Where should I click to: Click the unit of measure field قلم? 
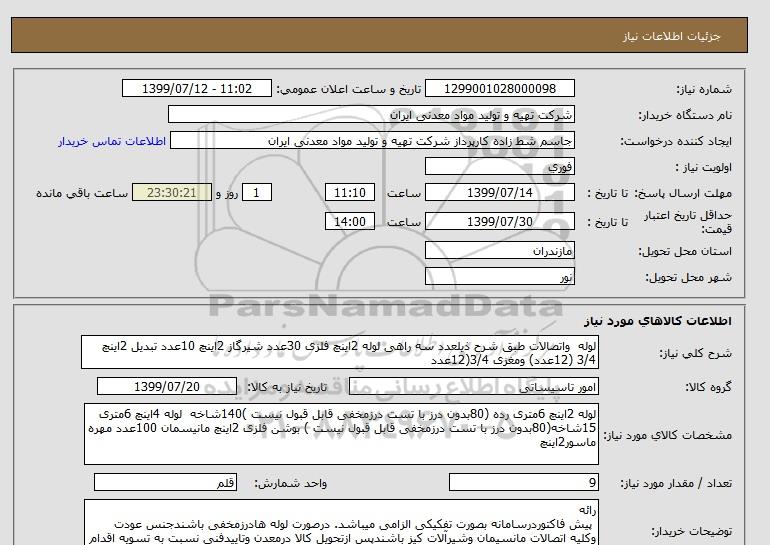pos(165,483)
